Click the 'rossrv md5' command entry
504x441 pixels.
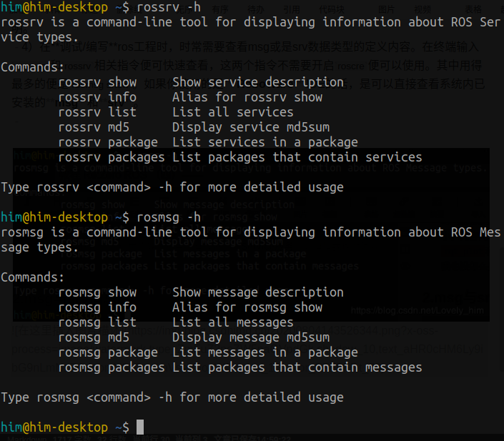(x=94, y=127)
